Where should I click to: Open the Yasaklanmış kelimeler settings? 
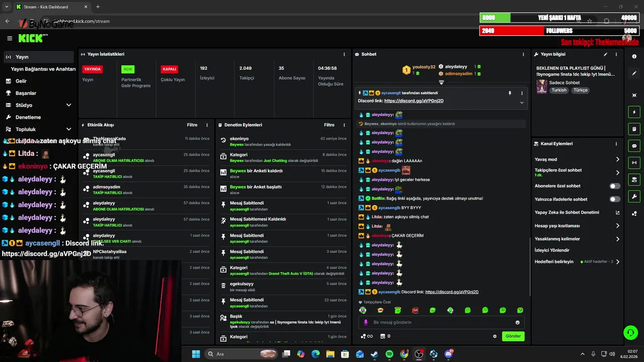click(578, 239)
